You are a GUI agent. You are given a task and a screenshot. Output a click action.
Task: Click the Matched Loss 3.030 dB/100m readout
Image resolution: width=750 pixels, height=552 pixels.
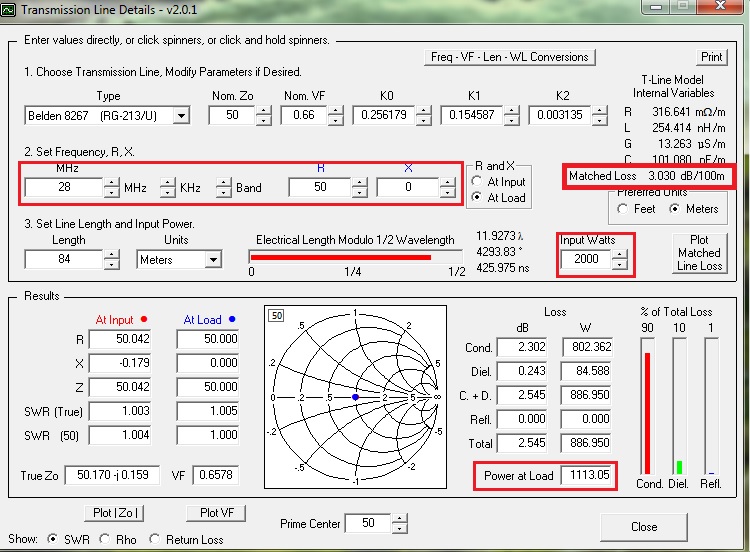pyautogui.click(x=646, y=176)
